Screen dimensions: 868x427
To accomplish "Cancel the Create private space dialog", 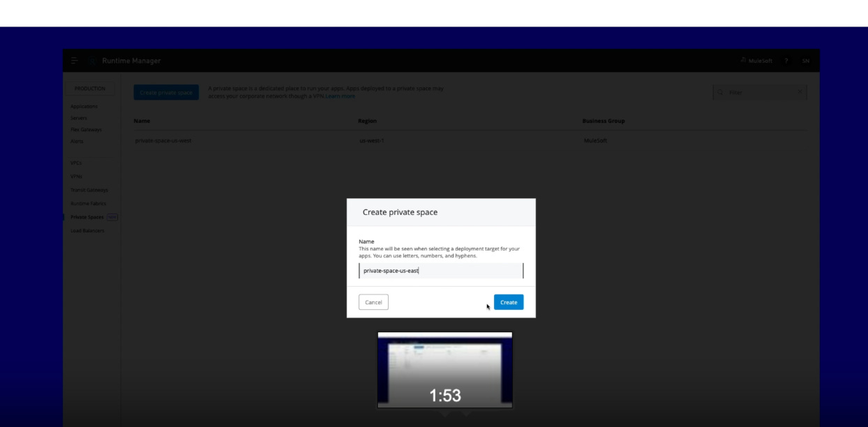I will pos(373,302).
